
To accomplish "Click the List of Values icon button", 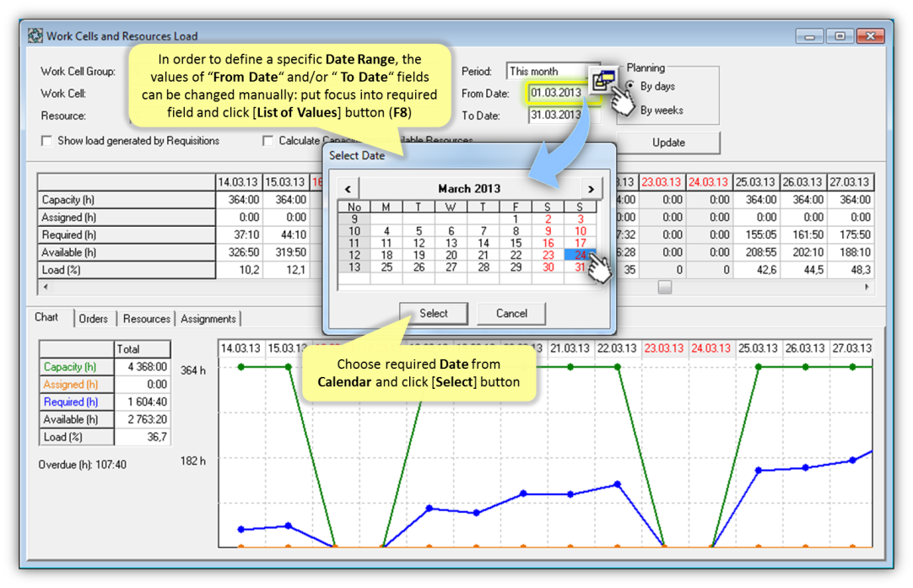I will click(602, 81).
